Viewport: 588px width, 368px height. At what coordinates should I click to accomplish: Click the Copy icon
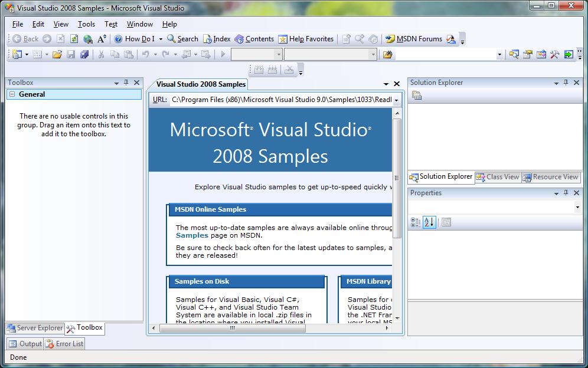point(115,55)
